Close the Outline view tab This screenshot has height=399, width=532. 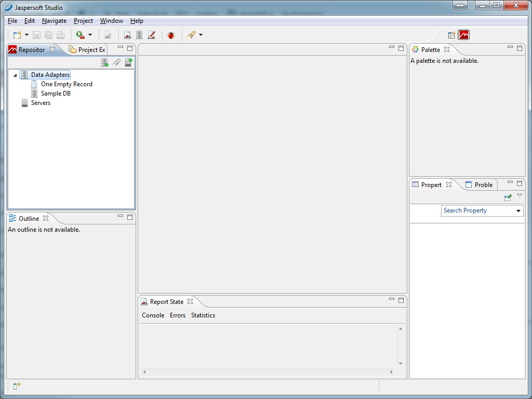[46, 218]
